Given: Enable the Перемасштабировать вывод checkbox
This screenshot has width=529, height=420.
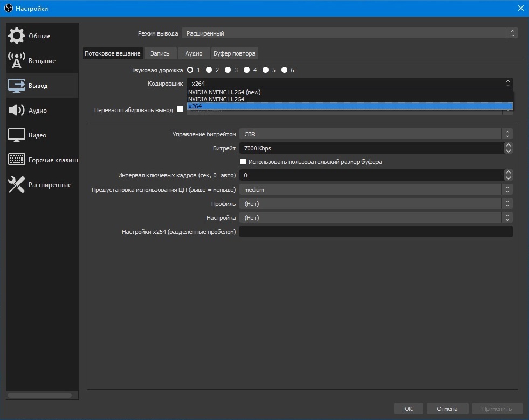Looking at the screenshot, I should coord(180,109).
